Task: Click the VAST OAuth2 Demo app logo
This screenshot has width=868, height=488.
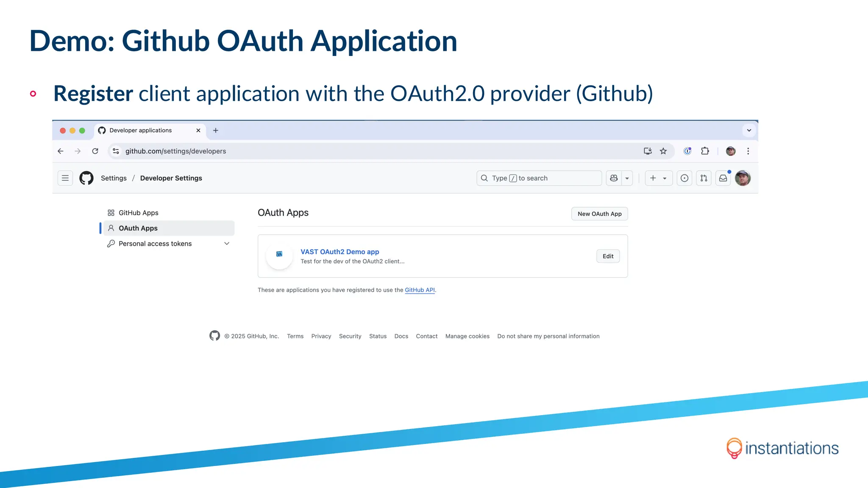Action: pos(279,256)
